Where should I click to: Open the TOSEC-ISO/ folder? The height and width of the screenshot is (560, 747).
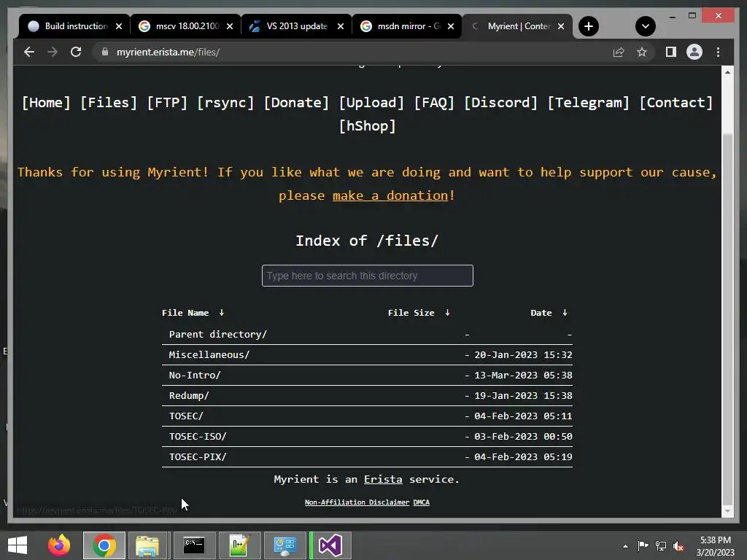click(198, 437)
